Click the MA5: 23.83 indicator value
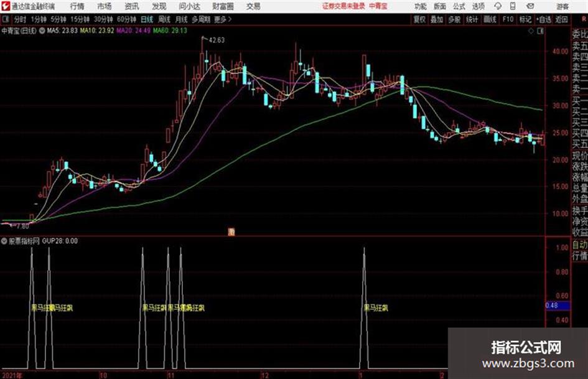The height and width of the screenshot is (379, 588). click(x=62, y=30)
